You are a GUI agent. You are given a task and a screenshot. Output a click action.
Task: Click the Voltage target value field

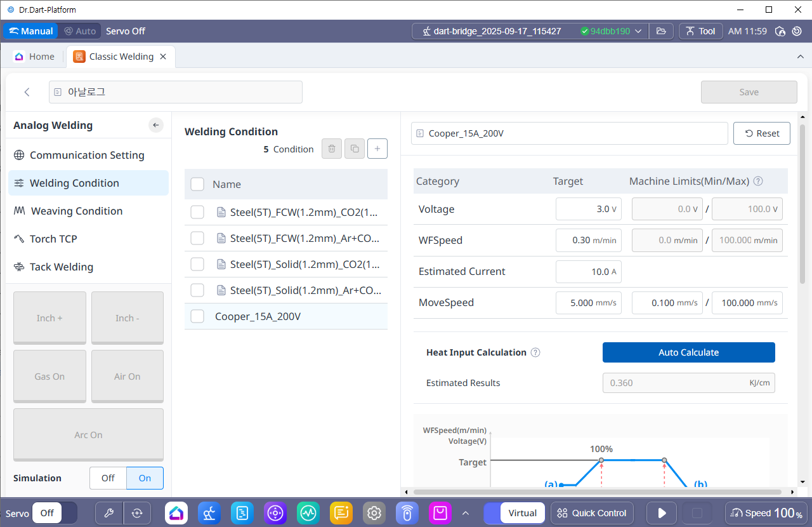(x=588, y=209)
